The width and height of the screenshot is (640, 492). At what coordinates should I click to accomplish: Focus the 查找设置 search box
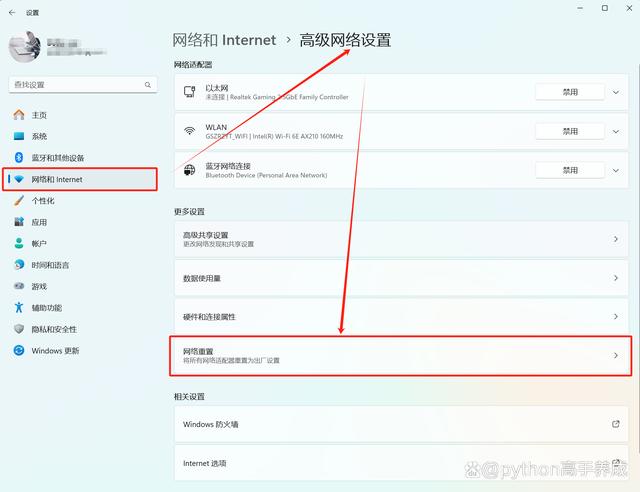83,85
